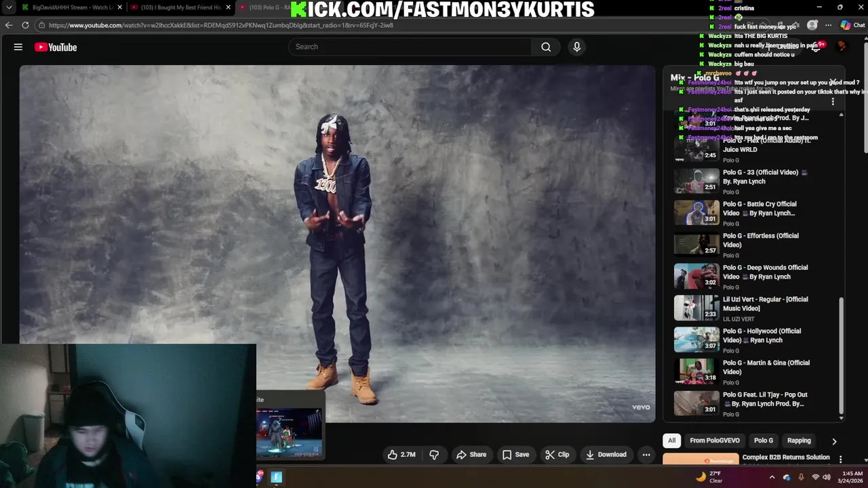Screen dimensions: 868x488
Task: Open menu for Complex B2B Returns Solution ad
Action: pos(840,460)
